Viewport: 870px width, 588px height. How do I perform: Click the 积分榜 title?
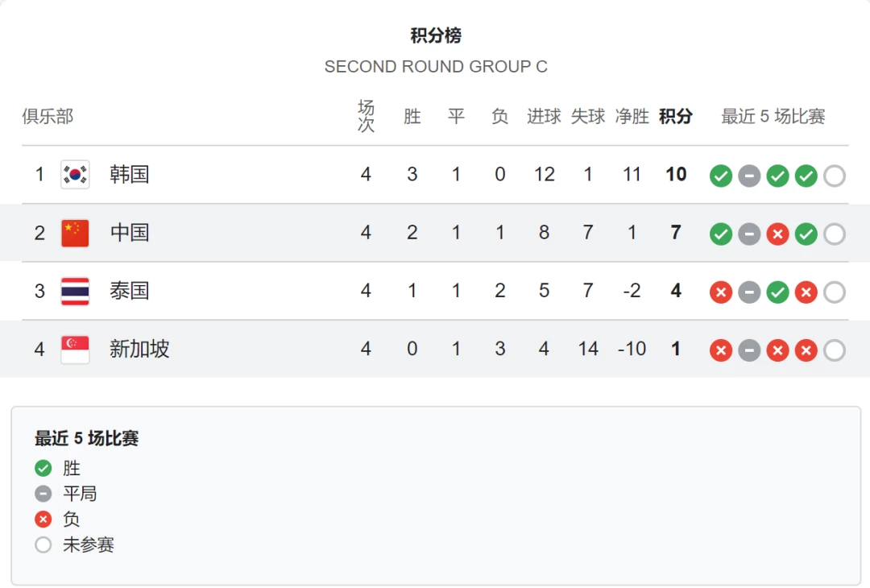click(x=436, y=35)
